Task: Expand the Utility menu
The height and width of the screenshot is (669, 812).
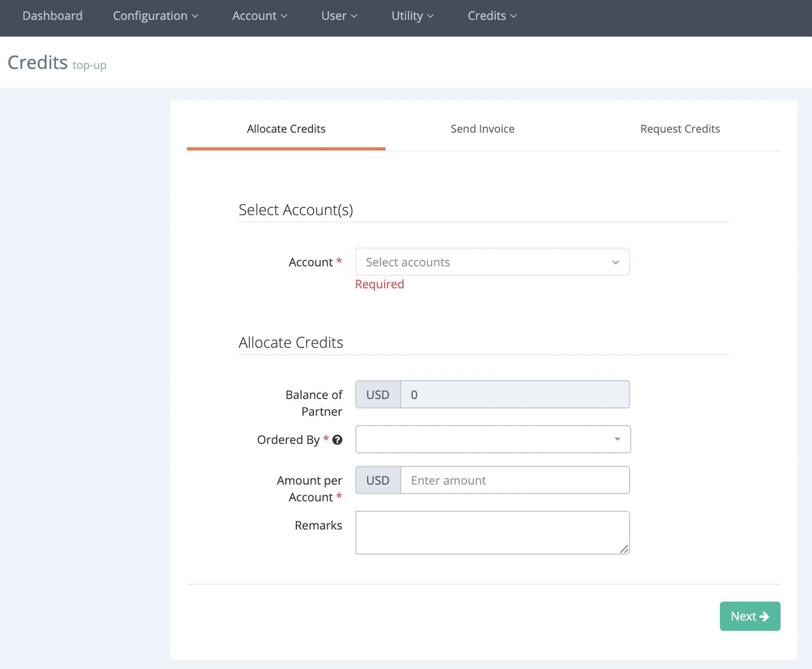Action: click(x=412, y=16)
